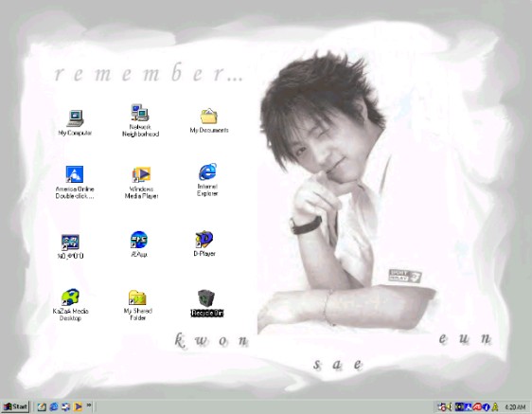This screenshot has width=532, height=414.
Task: Open the Start menu
Action: tap(15, 406)
